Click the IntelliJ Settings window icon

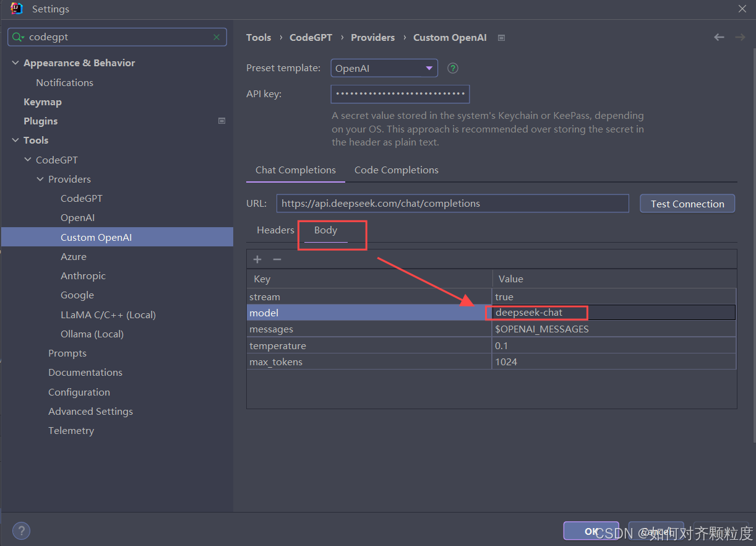[17, 9]
